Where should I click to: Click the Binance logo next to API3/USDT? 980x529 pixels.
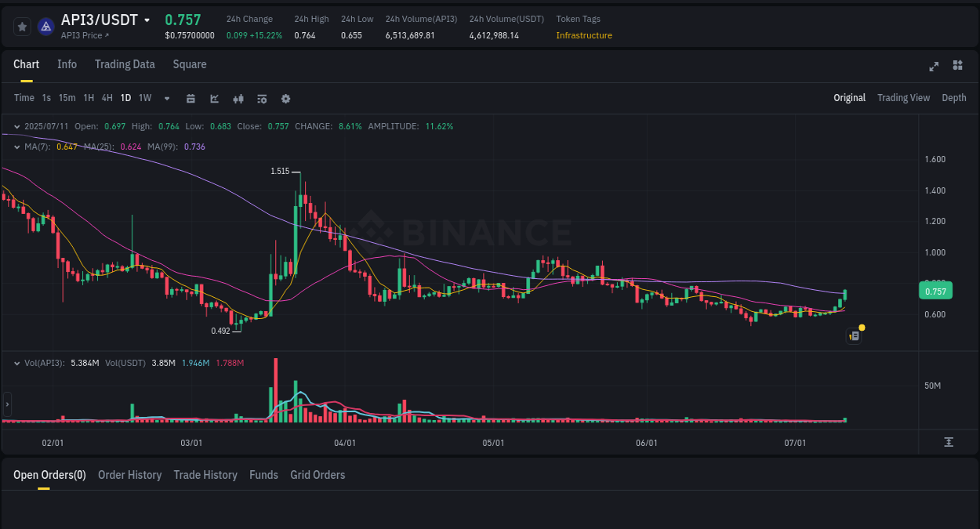point(45,26)
